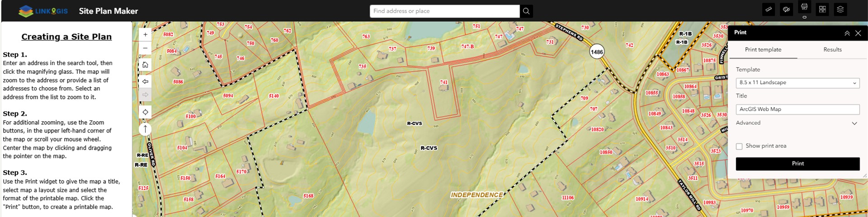The image size is (868, 217).
Task: Zoom out on the map
Action: tap(145, 48)
